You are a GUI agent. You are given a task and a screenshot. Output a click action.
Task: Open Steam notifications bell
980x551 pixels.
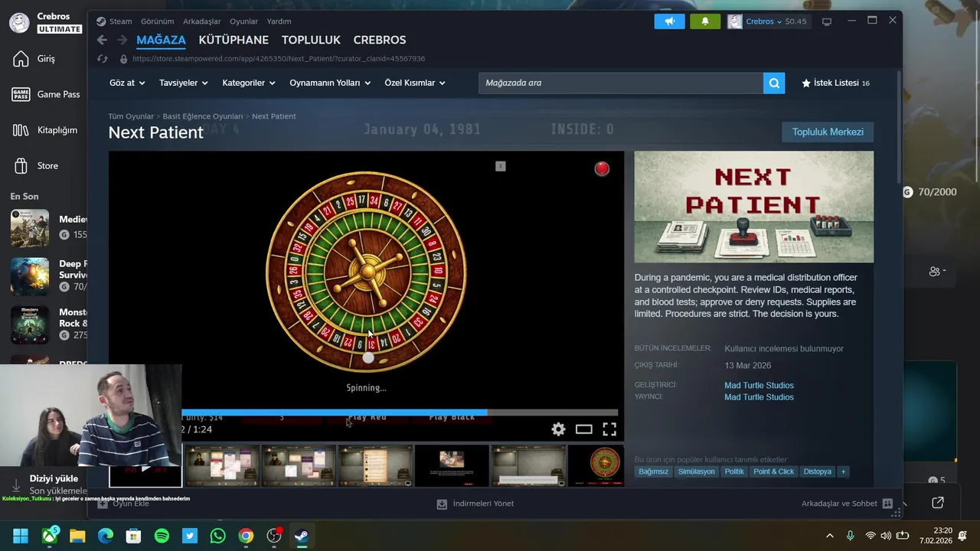(705, 21)
